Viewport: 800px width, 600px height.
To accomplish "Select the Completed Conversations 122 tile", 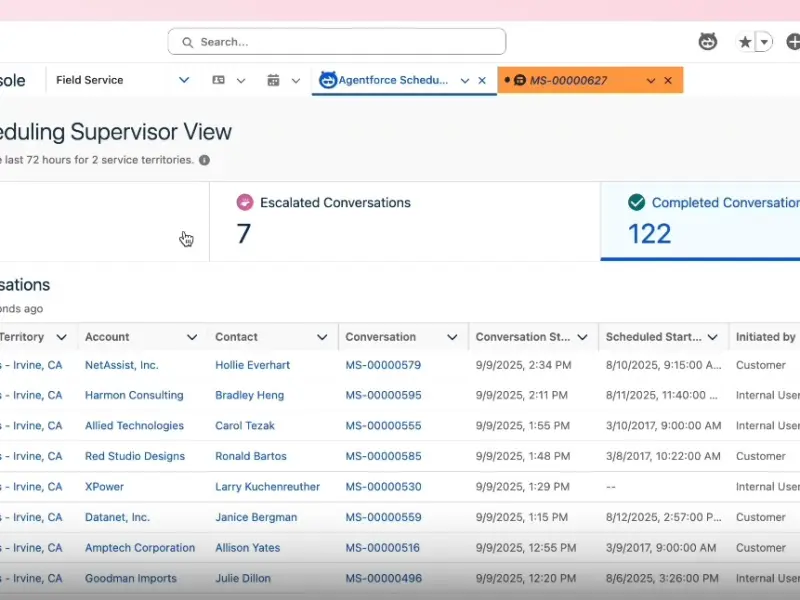I will click(700, 222).
